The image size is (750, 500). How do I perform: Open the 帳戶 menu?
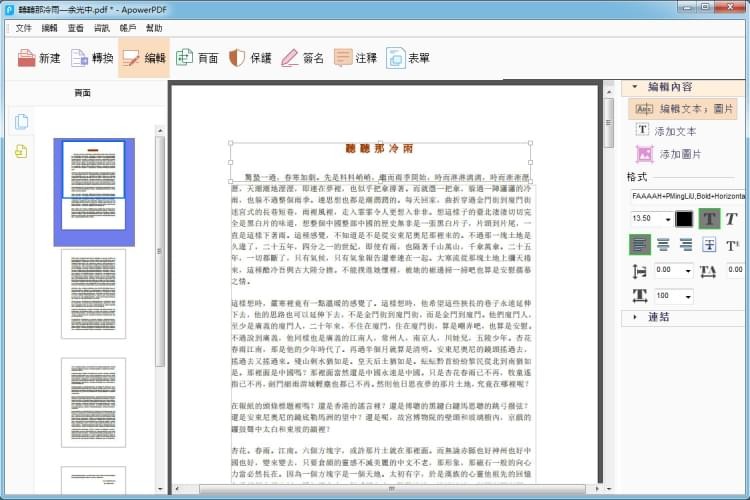[x=128, y=28]
